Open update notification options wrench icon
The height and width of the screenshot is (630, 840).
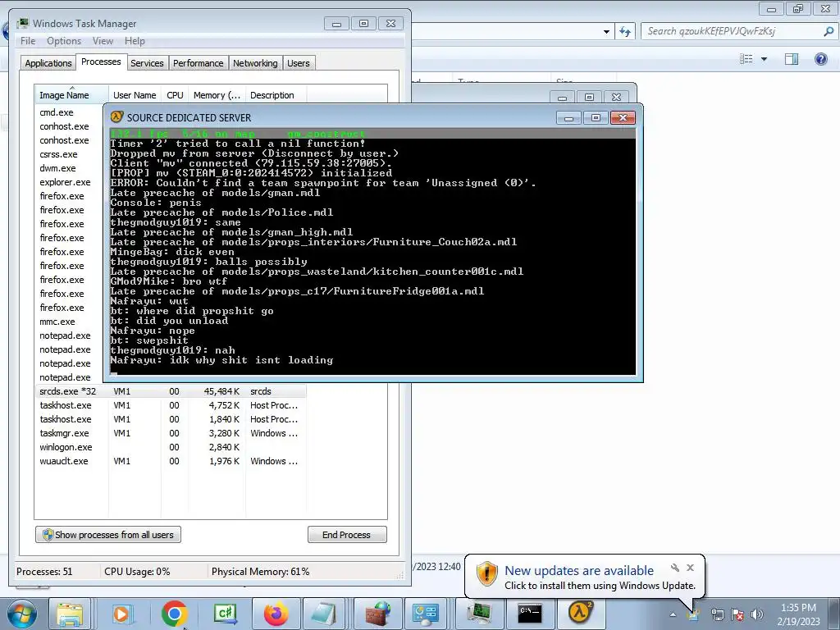[675, 568]
